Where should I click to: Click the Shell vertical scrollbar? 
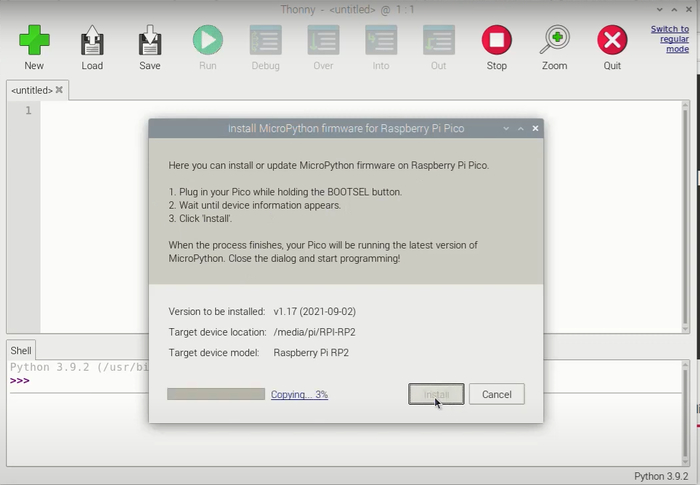686,413
